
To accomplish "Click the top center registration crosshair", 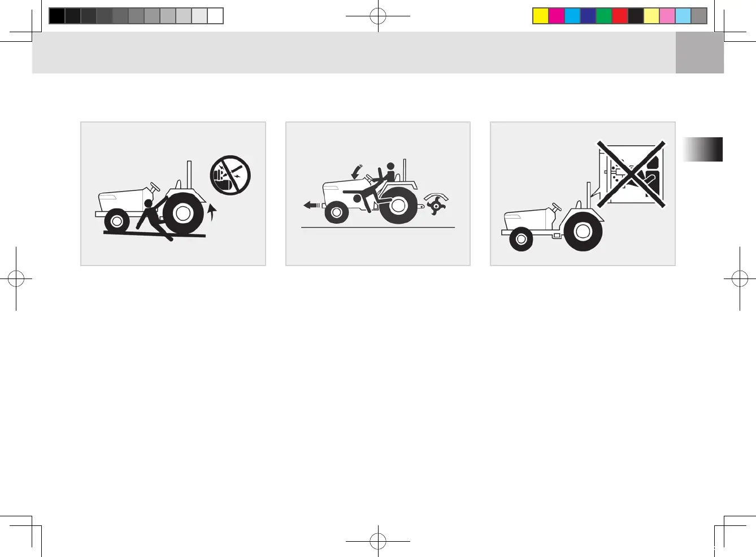I will 378,16.
